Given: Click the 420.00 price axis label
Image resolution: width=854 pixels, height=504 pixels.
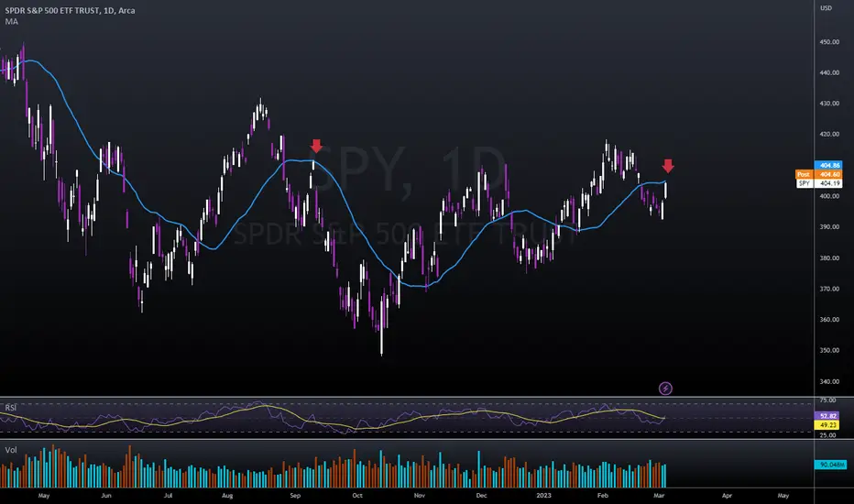Looking at the screenshot, I should tap(829, 134).
